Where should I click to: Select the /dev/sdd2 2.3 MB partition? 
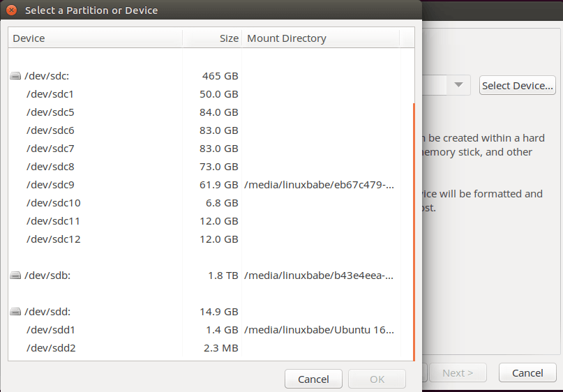[x=50, y=348]
